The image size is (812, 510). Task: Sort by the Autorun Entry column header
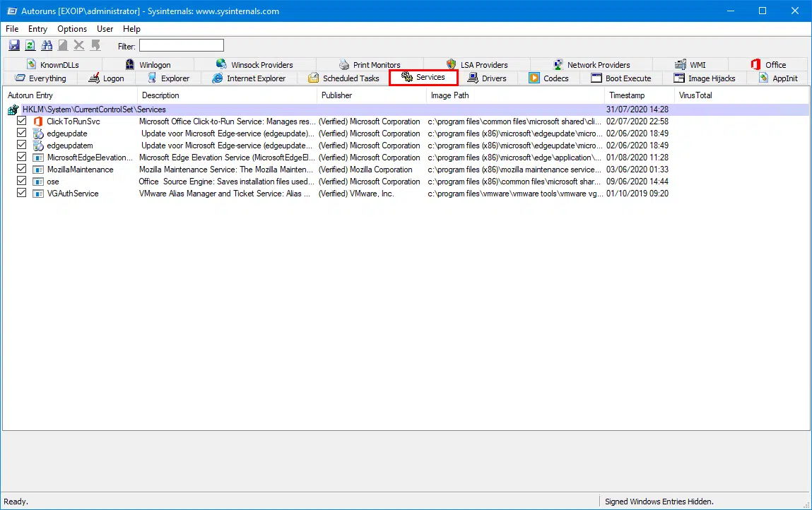click(x=70, y=95)
